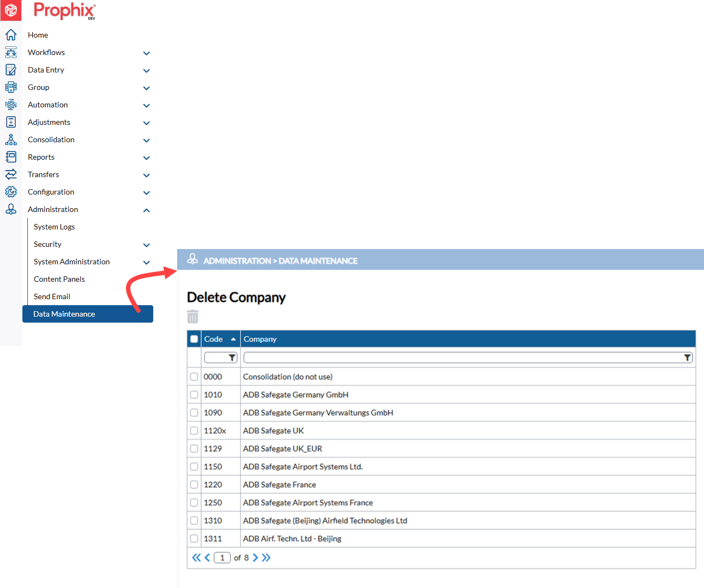Expand the Security submenu chevron
The image size is (704, 588).
pos(146,245)
